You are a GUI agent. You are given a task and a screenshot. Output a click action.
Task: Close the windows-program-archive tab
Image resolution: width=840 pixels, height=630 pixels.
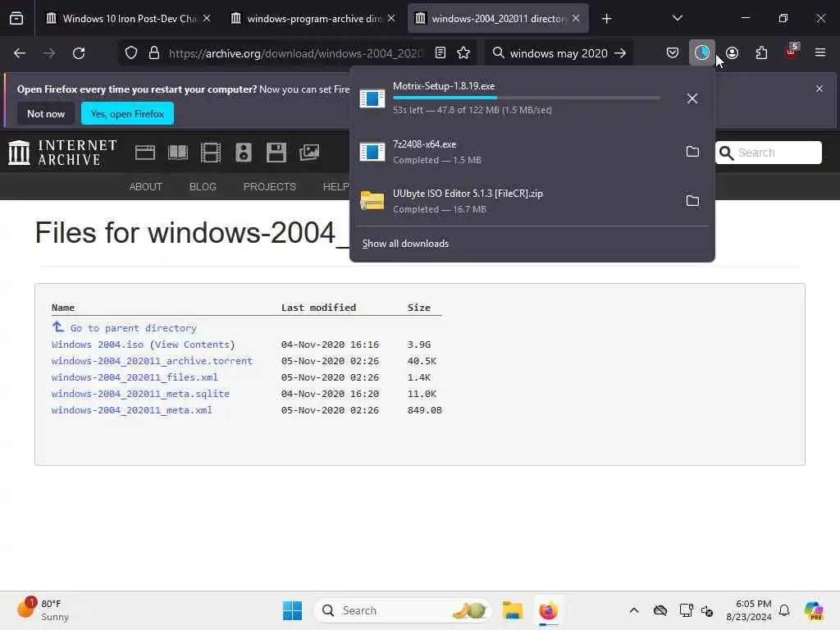click(391, 18)
